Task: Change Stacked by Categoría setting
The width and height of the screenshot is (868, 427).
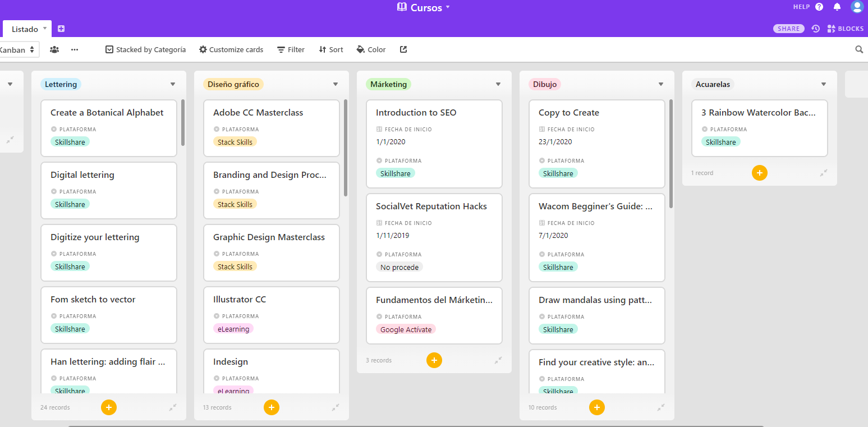Action: (145, 49)
